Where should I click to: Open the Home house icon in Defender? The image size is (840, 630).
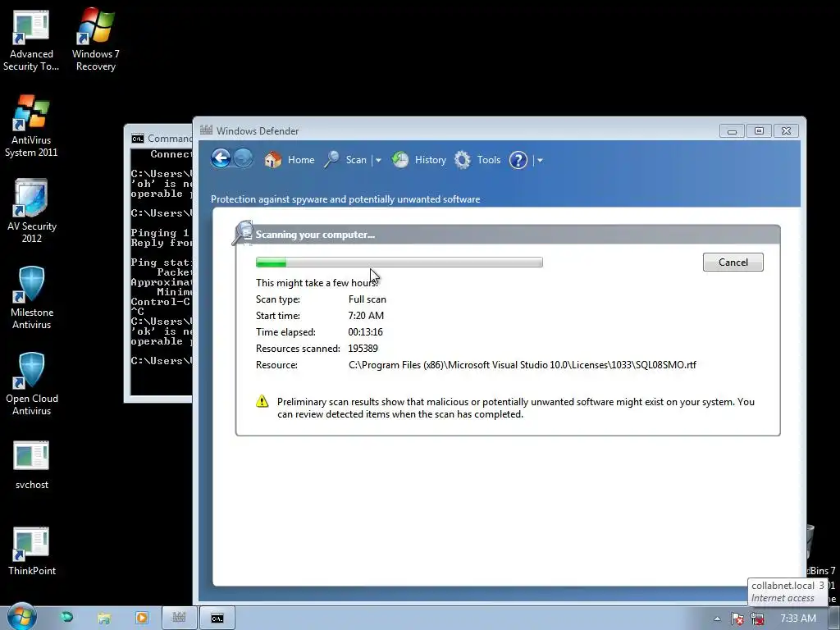tap(272, 160)
